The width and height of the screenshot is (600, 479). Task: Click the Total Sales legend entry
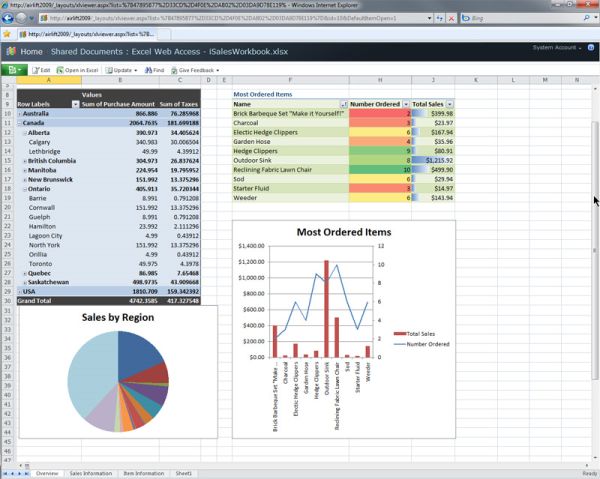414,334
